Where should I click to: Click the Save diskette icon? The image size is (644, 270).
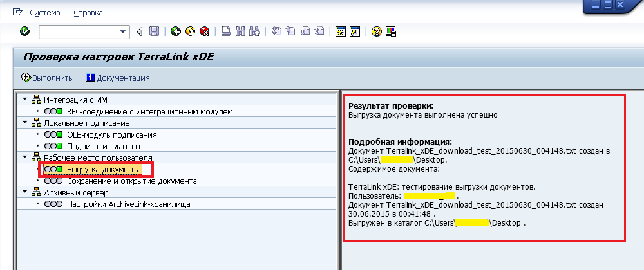pos(154,32)
